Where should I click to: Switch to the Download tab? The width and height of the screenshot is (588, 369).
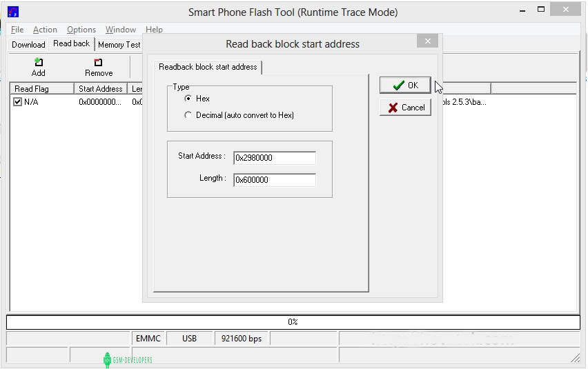coord(28,45)
